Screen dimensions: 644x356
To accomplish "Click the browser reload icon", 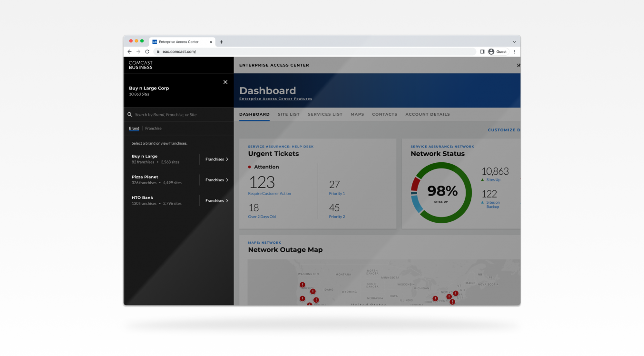I will [x=147, y=51].
